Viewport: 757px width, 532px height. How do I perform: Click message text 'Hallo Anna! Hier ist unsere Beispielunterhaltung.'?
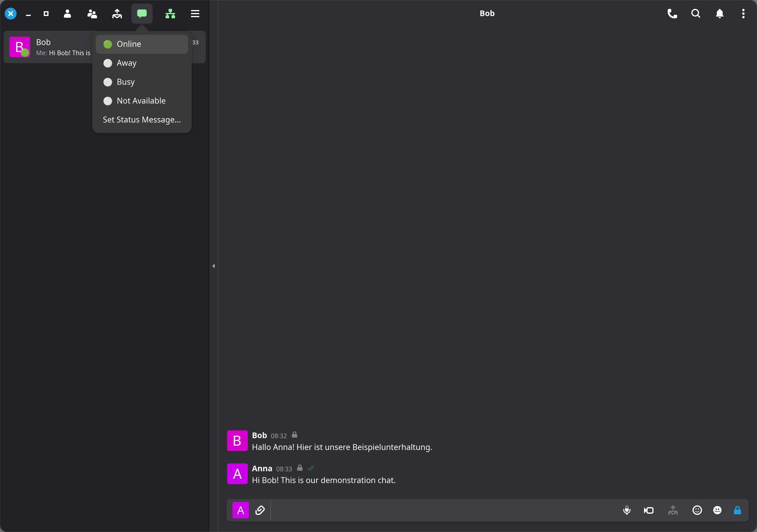342,447
